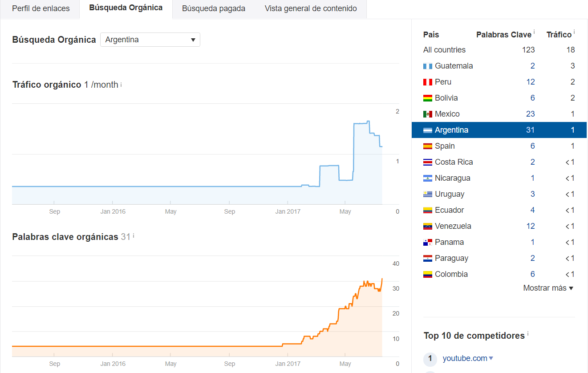Click the País column header

(x=431, y=35)
